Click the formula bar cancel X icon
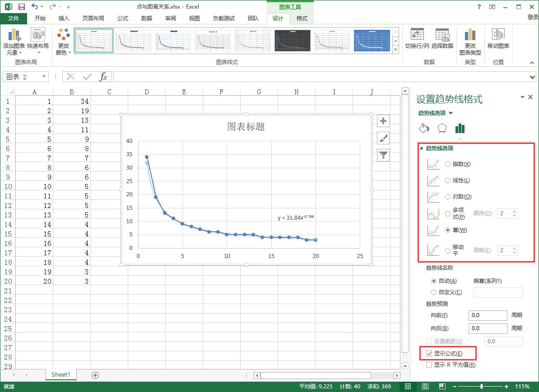Screen dimensions: 539x392 pyautogui.click(x=71, y=77)
